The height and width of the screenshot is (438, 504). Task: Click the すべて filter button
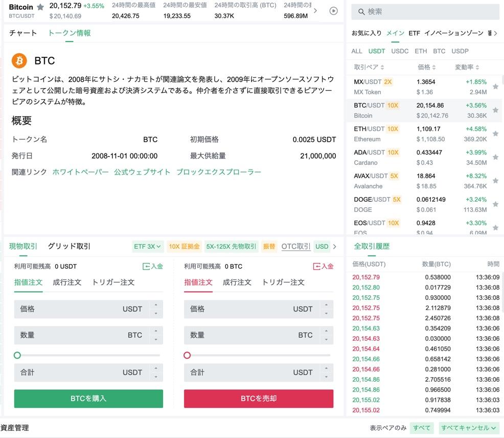point(421,428)
